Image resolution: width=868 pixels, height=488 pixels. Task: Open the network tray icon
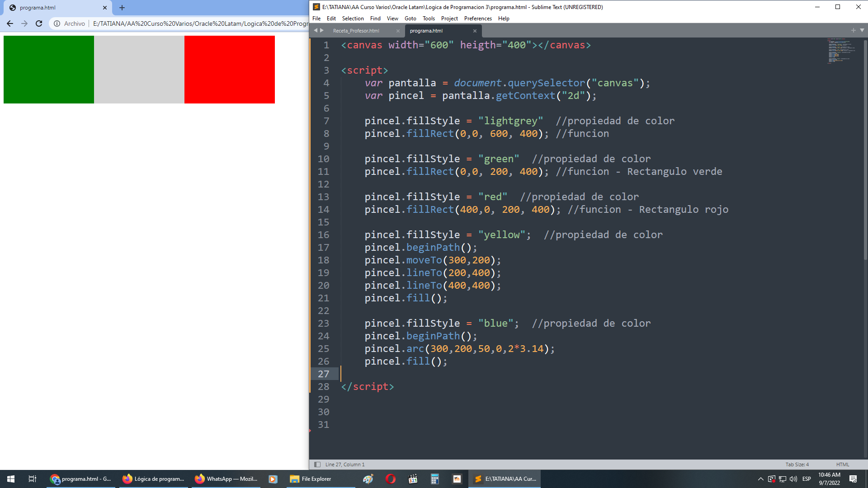click(783, 479)
